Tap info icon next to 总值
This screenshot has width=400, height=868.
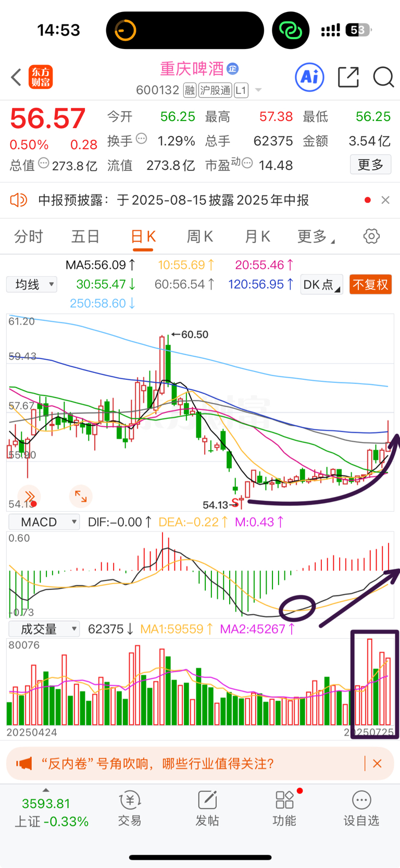(44, 163)
